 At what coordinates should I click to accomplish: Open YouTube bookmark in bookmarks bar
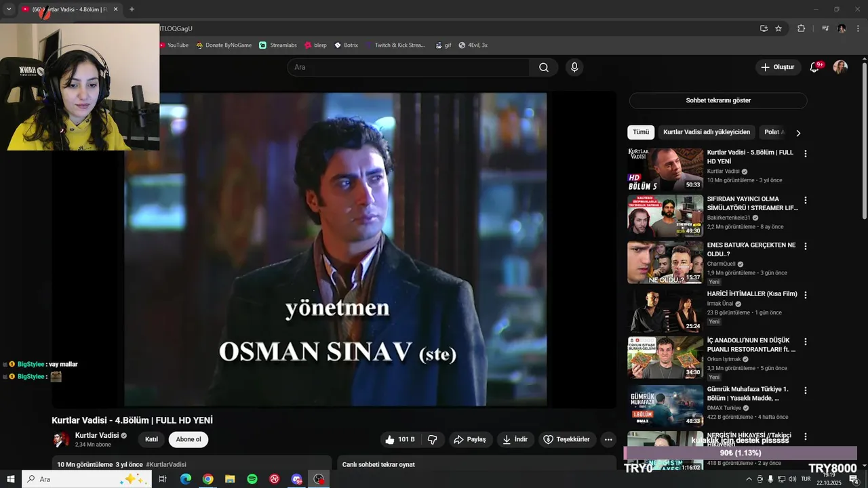coord(174,45)
